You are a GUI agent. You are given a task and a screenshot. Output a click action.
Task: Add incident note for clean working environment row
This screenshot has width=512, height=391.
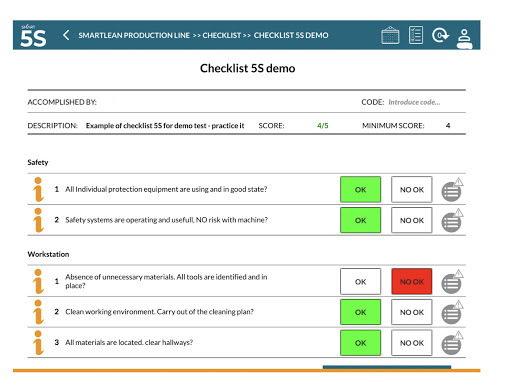452,312
